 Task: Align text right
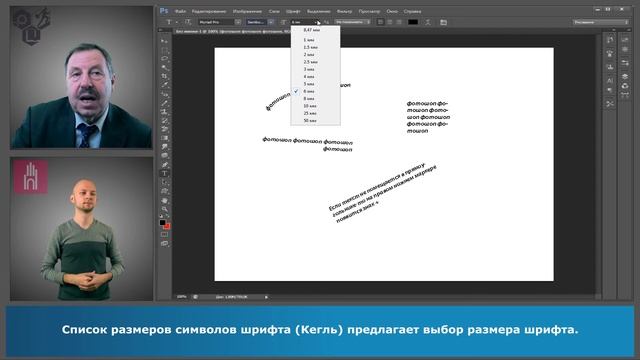[399, 22]
